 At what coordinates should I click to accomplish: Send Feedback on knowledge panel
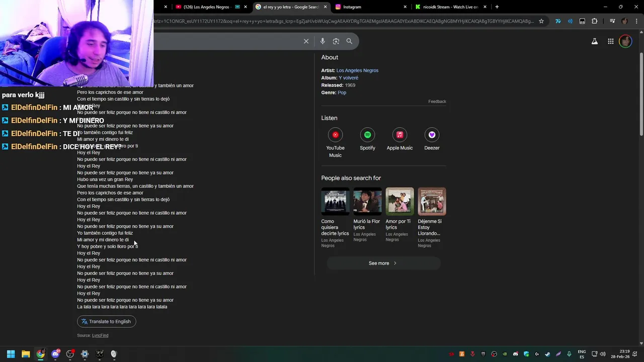click(437, 102)
